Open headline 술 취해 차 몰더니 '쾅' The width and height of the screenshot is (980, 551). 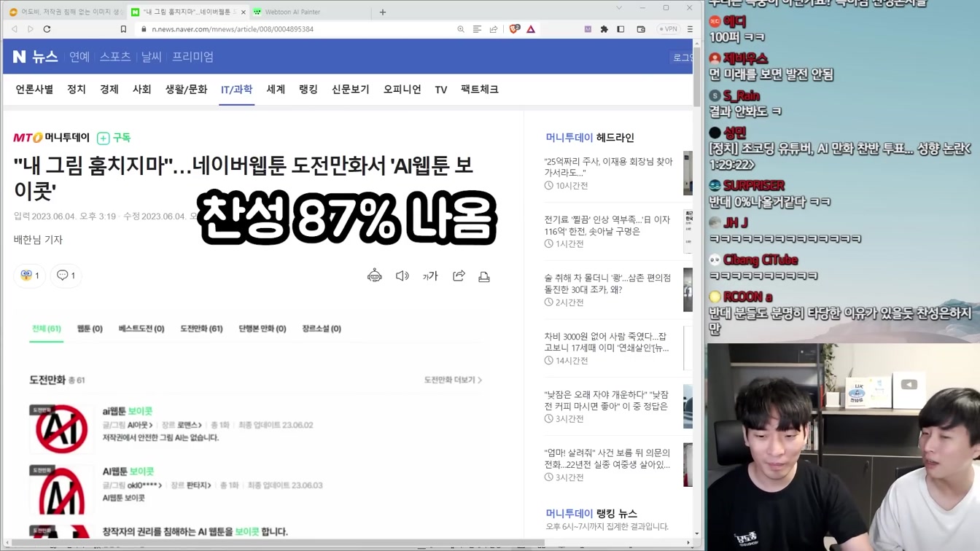(x=608, y=284)
